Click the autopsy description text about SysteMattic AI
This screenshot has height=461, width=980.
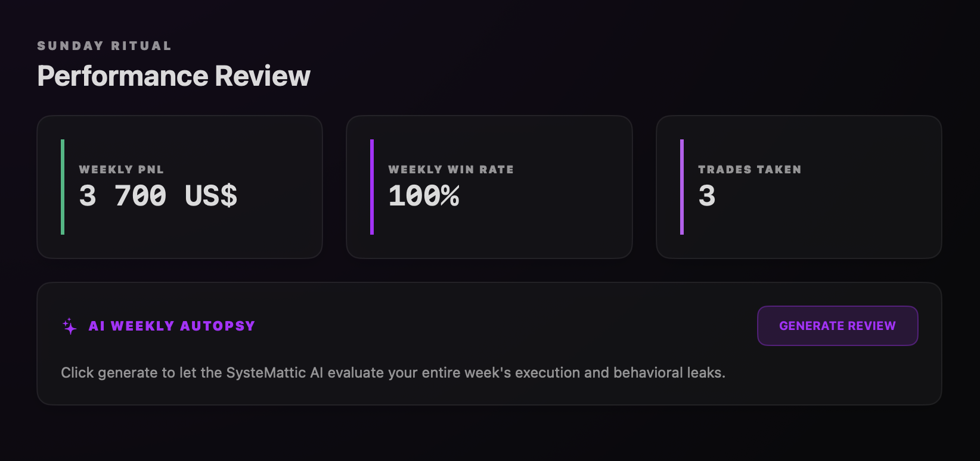pyautogui.click(x=393, y=373)
